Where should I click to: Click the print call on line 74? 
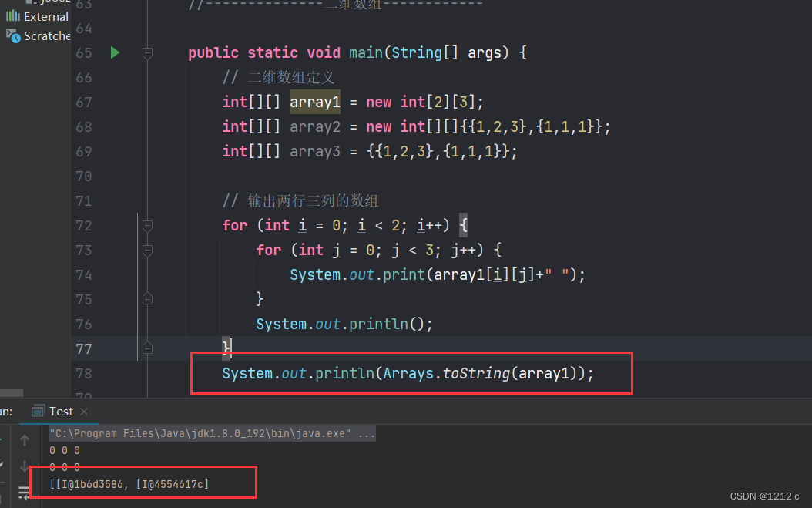(x=404, y=274)
